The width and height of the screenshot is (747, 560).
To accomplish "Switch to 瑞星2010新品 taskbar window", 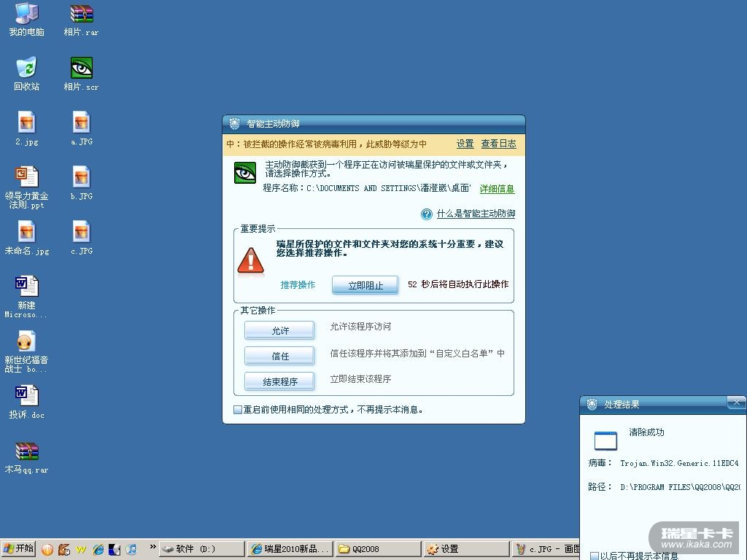I will tap(290, 549).
